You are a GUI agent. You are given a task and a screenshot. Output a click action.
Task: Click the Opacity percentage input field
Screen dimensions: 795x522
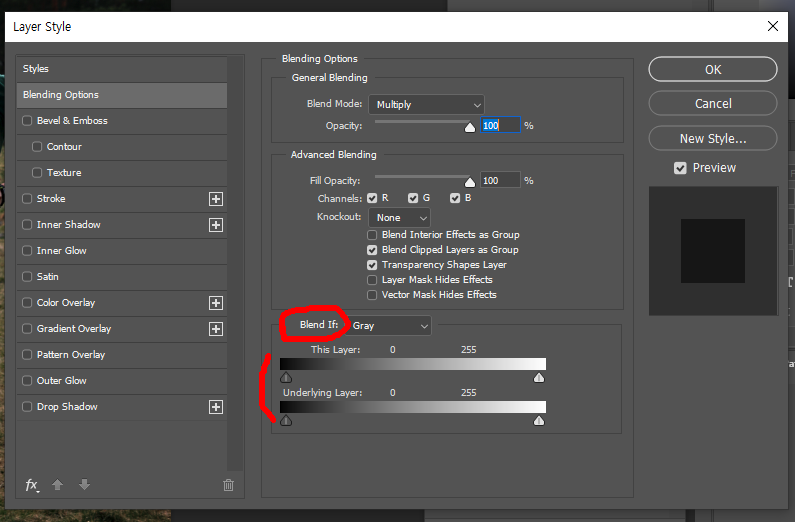pyautogui.click(x=500, y=125)
